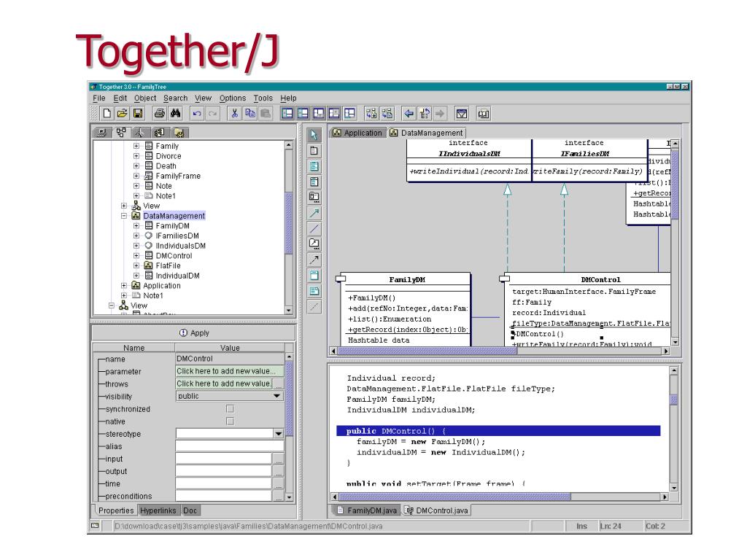747x560 pixels.
Task: Click the binoculars Find icon
Action: coord(175,113)
